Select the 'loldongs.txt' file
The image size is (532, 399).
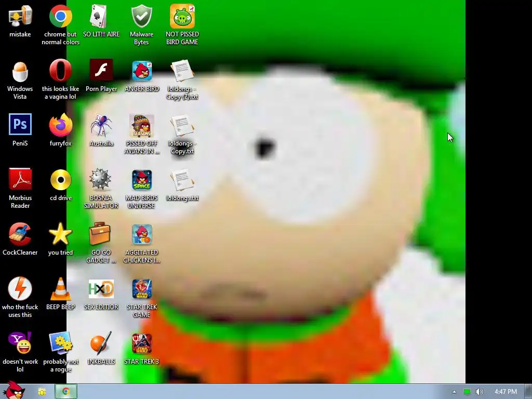click(x=182, y=180)
